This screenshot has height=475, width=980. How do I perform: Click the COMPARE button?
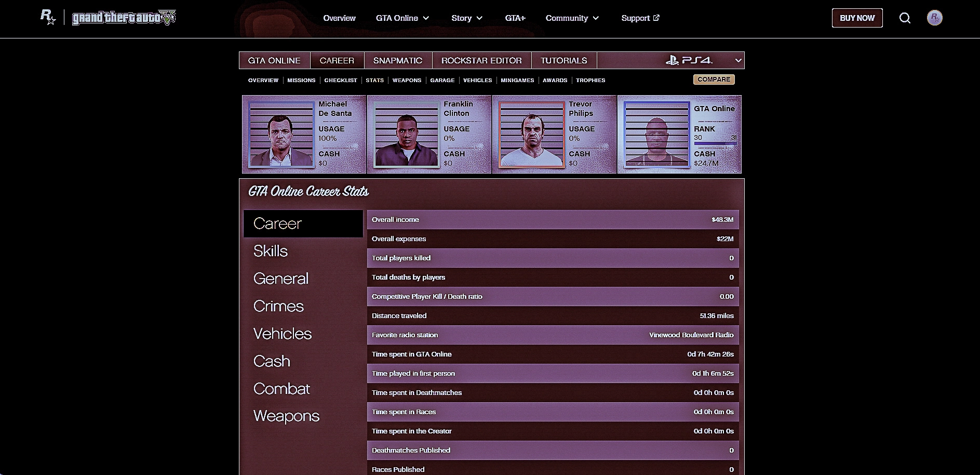[x=714, y=80]
